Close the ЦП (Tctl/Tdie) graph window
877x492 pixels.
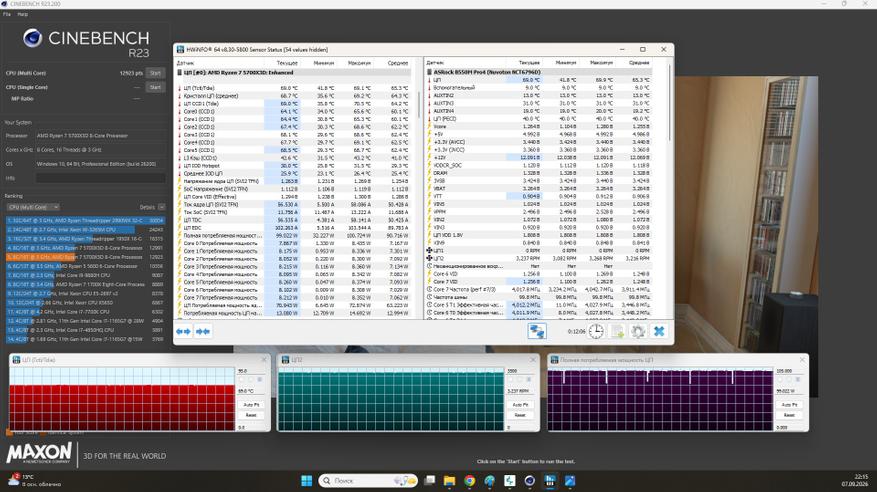264,359
